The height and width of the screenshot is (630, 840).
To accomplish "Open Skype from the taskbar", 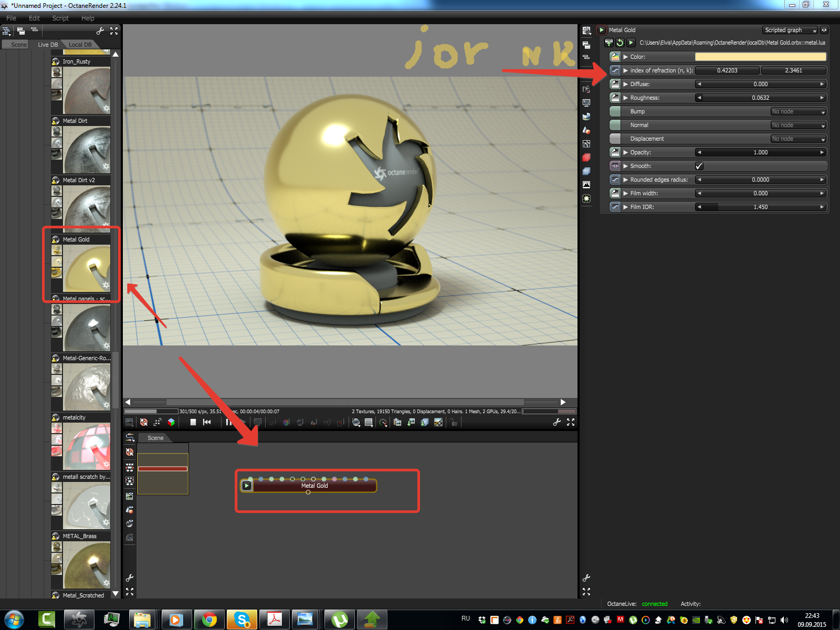I will coord(242,620).
